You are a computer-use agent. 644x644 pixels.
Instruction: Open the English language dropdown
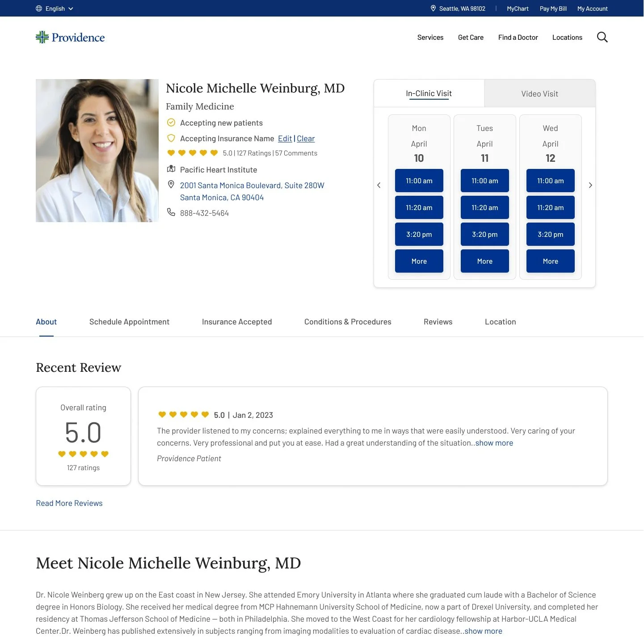[55, 8]
